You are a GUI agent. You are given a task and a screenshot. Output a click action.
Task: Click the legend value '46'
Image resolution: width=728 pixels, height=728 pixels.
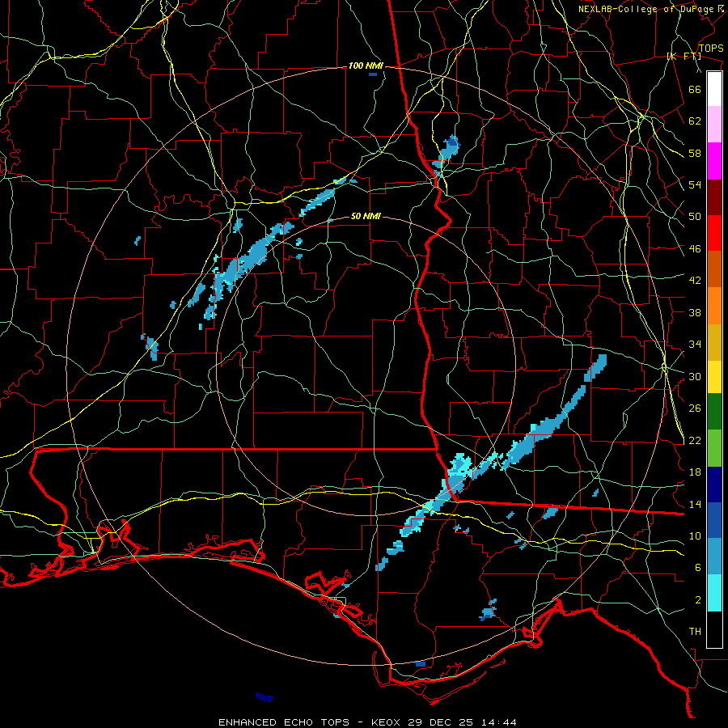tap(695, 249)
